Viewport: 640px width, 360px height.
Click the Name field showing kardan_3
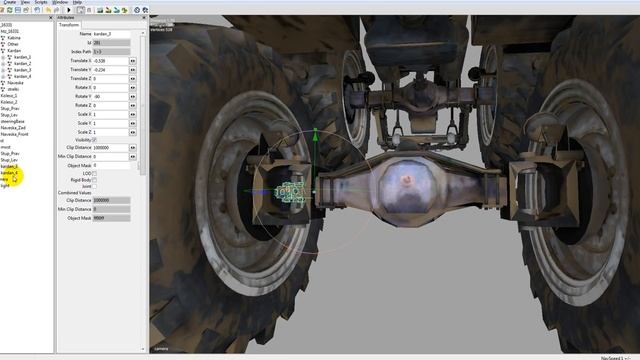point(111,34)
